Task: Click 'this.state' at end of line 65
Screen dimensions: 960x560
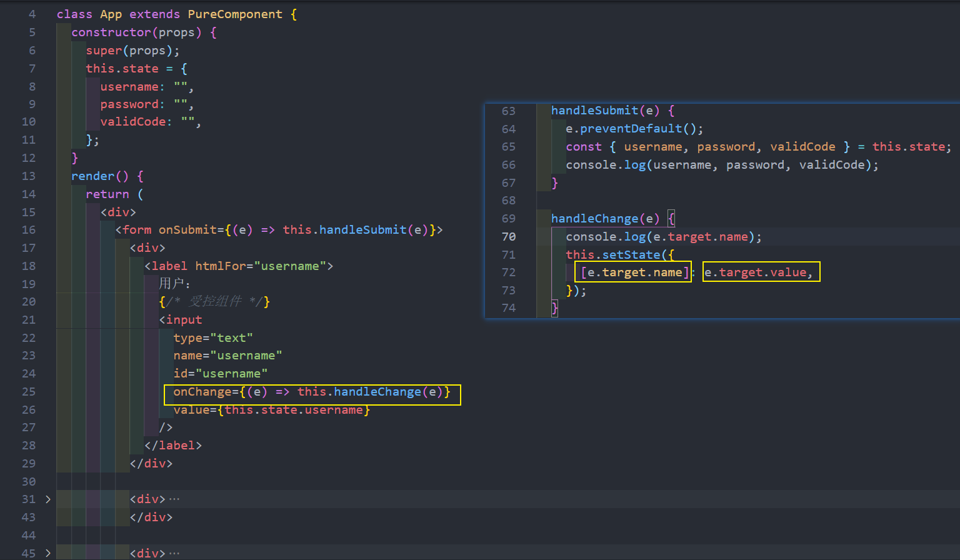Action: 909,147
